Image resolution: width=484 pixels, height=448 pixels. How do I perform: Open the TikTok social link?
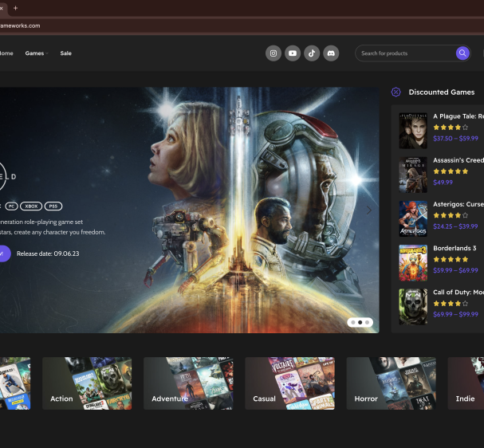312,53
